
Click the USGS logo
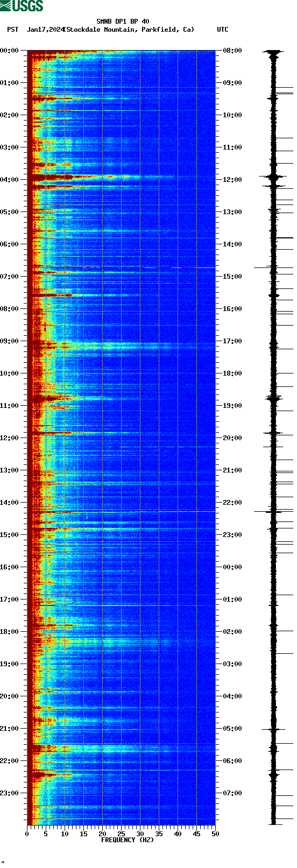pos(22,6)
